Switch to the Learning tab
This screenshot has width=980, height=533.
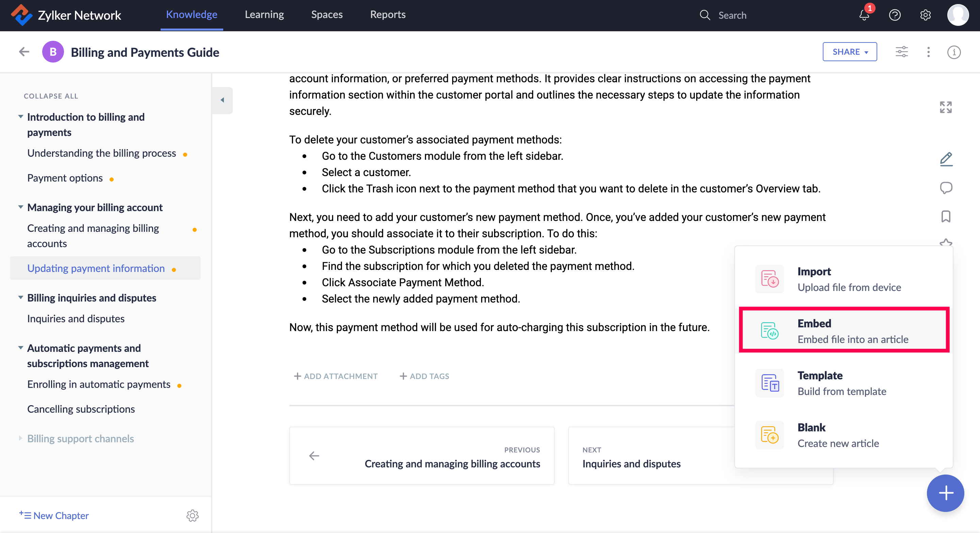click(264, 15)
